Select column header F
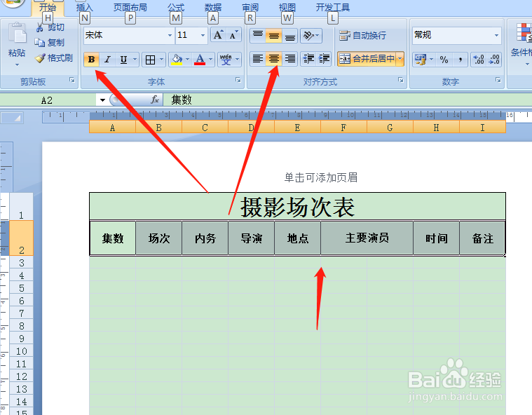Screen dimensions: 532x415 (x=343, y=128)
